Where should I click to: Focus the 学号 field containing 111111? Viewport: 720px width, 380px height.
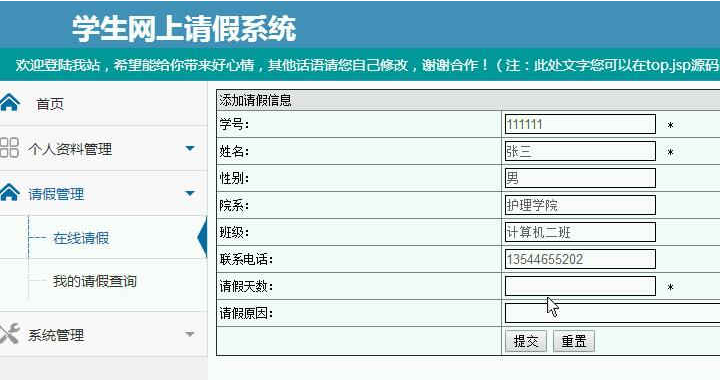(580, 124)
